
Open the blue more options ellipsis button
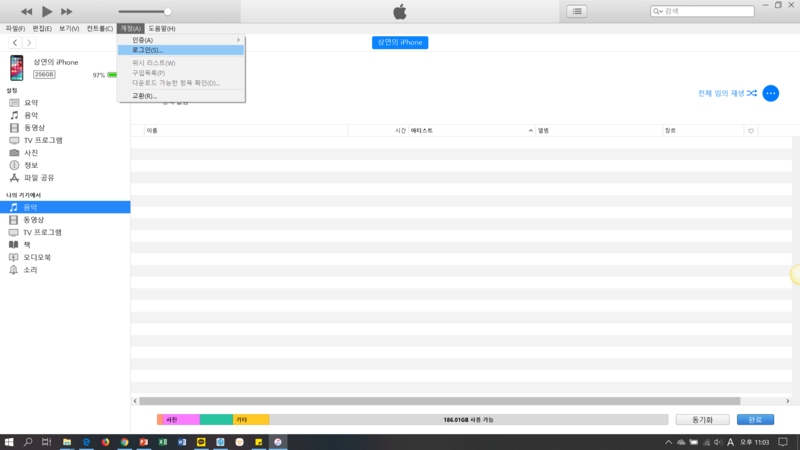[x=770, y=93]
